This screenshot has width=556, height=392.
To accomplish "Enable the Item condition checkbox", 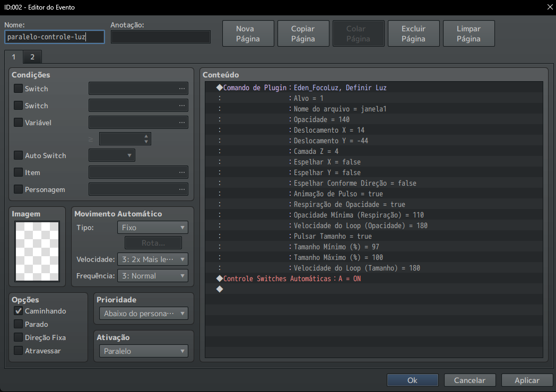I will pyautogui.click(x=18, y=172).
